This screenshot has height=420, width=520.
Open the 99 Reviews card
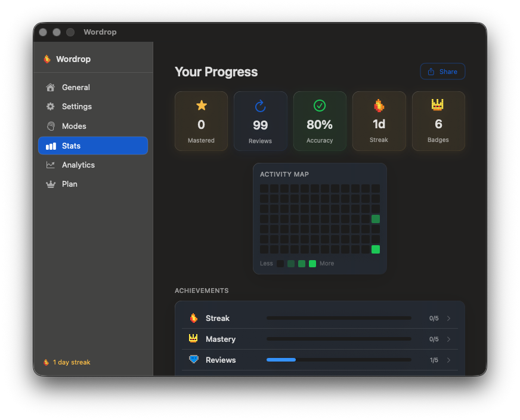(x=261, y=121)
